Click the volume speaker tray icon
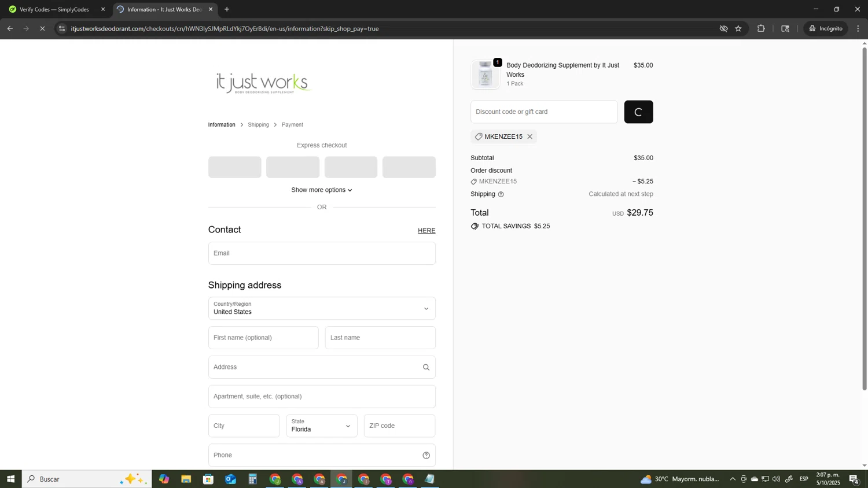The width and height of the screenshot is (868, 488). click(776, 479)
